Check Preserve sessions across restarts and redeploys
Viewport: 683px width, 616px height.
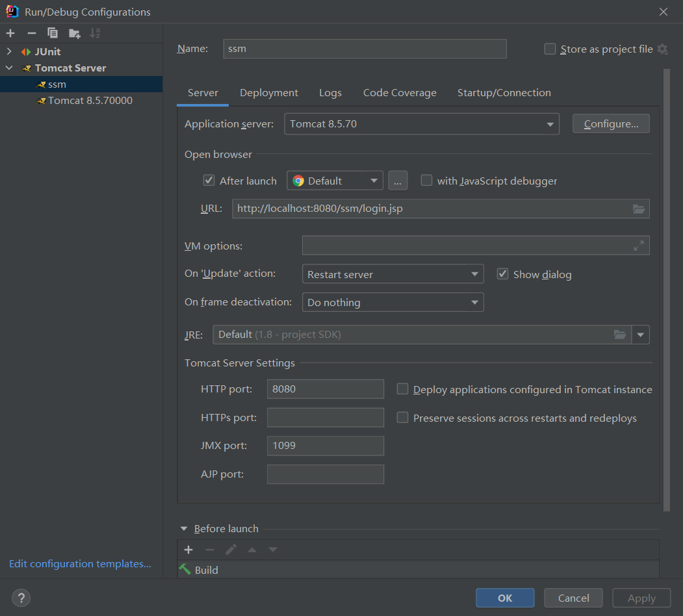tap(402, 418)
